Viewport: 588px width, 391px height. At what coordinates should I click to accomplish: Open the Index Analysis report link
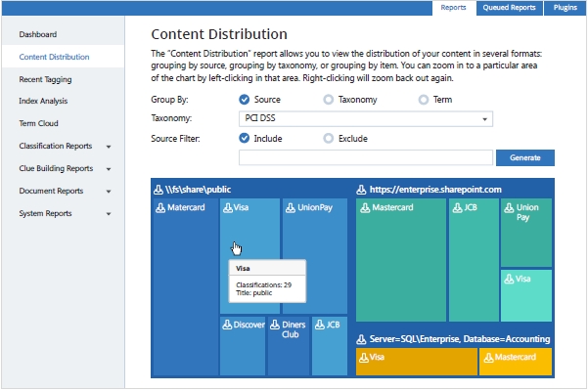(x=43, y=101)
